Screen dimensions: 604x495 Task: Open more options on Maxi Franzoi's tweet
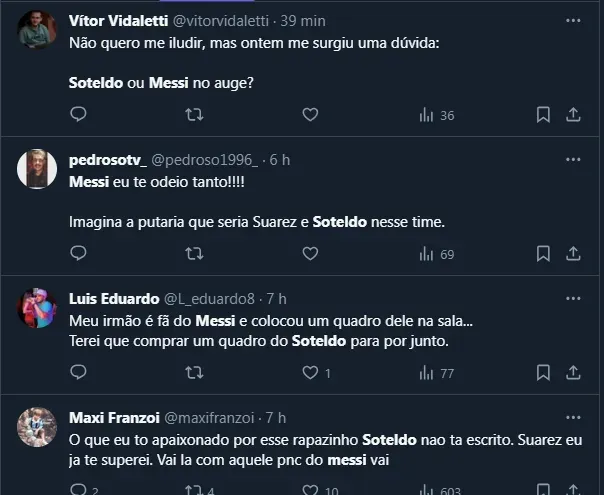(x=573, y=417)
